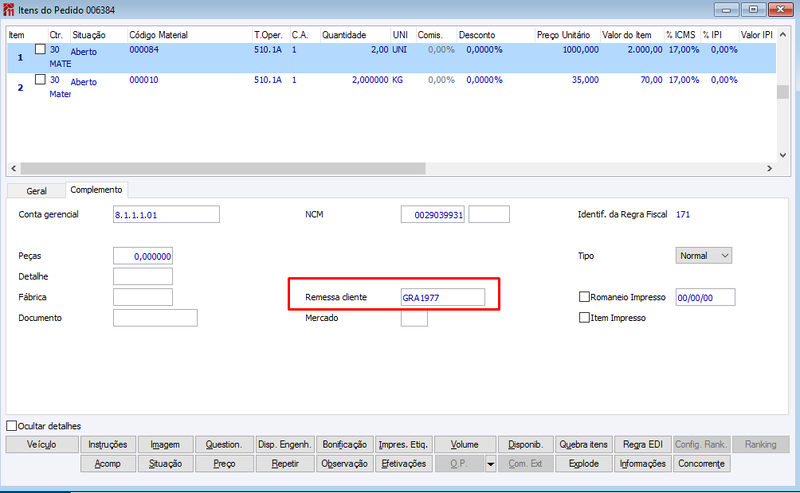800x493 pixels.
Task: Click the horizontal scrollbar right arrow
Action: point(769,168)
